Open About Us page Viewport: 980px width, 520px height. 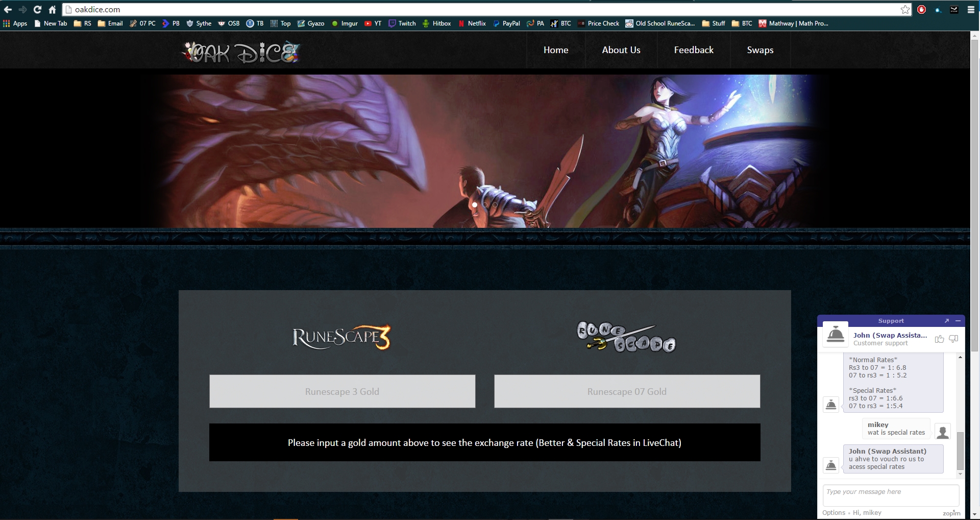(621, 50)
